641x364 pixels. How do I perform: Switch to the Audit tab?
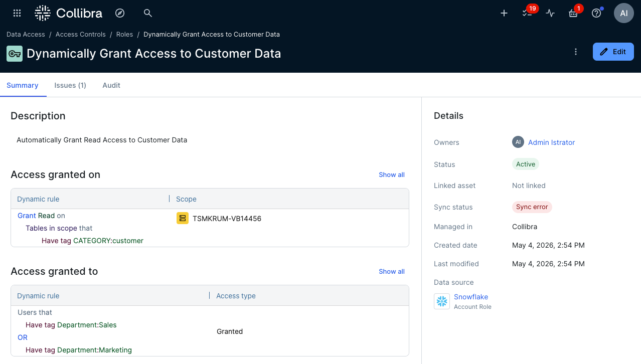click(111, 85)
